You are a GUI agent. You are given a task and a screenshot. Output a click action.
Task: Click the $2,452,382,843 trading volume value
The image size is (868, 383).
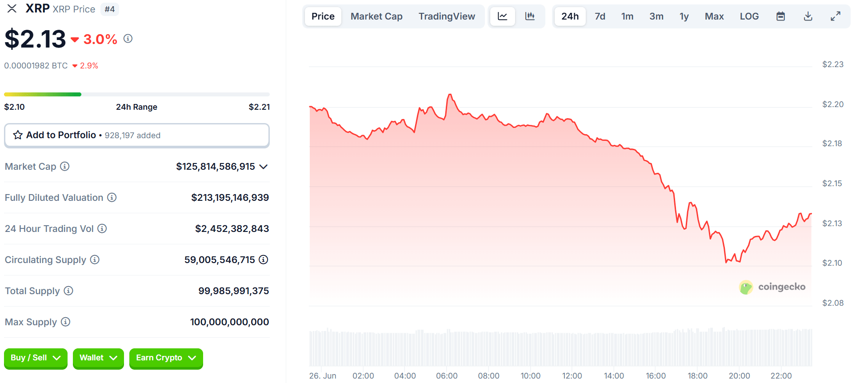(232, 229)
